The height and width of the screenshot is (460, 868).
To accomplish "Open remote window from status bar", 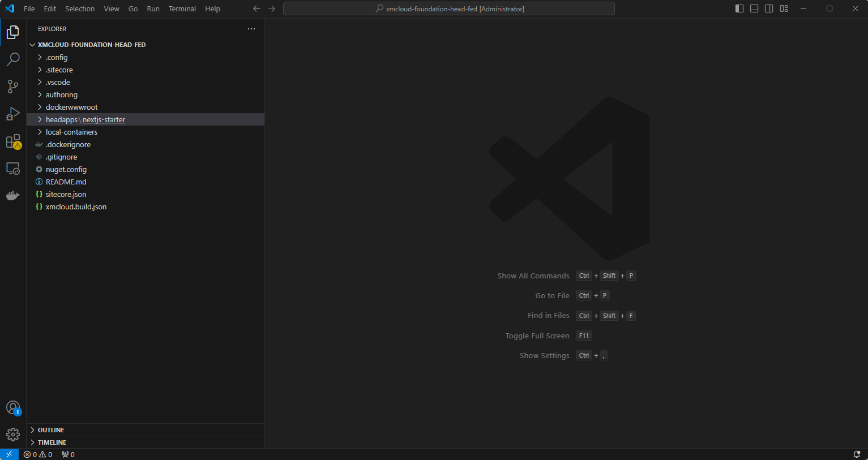I will point(9,454).
